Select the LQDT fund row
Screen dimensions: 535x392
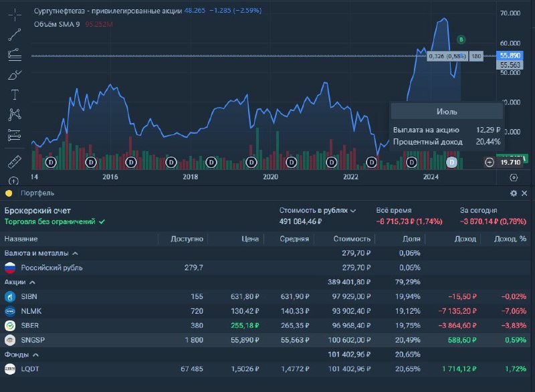pos(265,369)
